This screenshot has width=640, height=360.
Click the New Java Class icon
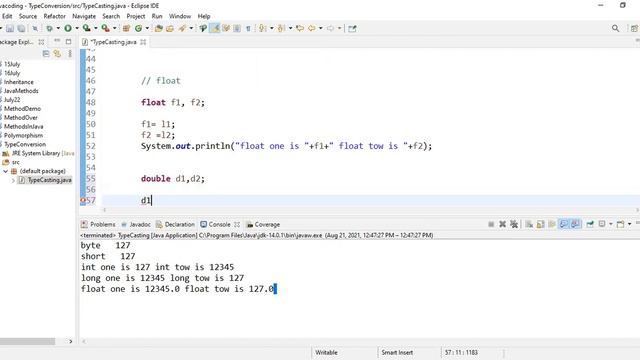click(139, 29)
